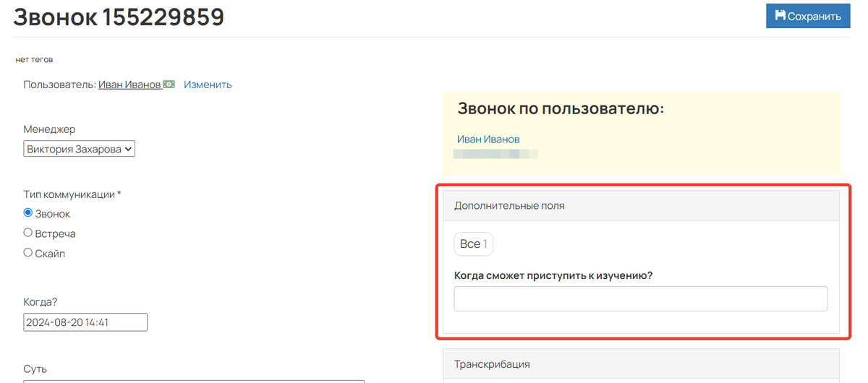The image size is (868, 383).
Task: Open Иван Иванов link in yellow call panel
Action: (x=488, y=139)
